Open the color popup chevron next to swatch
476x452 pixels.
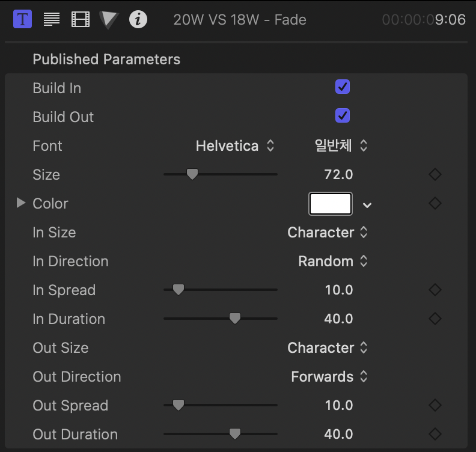pyautogui.click(x=367, y=205)
